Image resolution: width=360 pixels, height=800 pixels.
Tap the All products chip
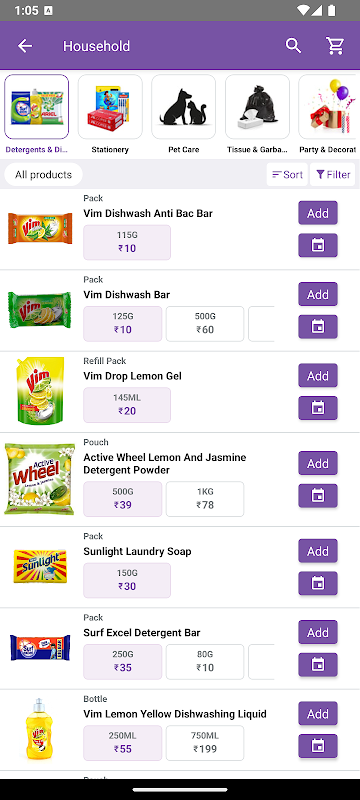point(43,174)
